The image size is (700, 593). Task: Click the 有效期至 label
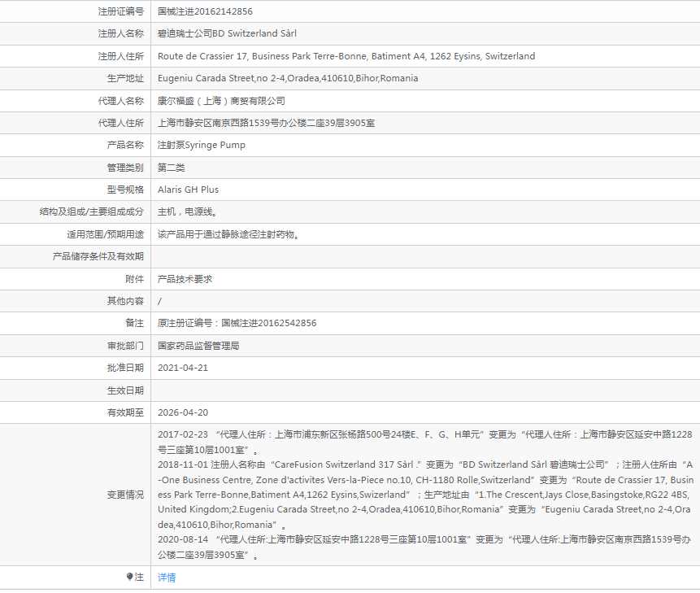[125, 412]
